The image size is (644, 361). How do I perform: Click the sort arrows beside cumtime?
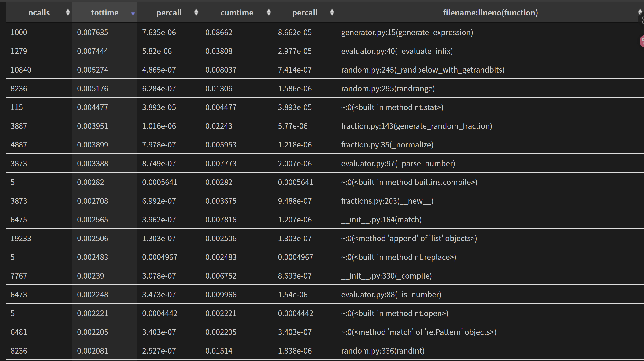coord(269,12)
